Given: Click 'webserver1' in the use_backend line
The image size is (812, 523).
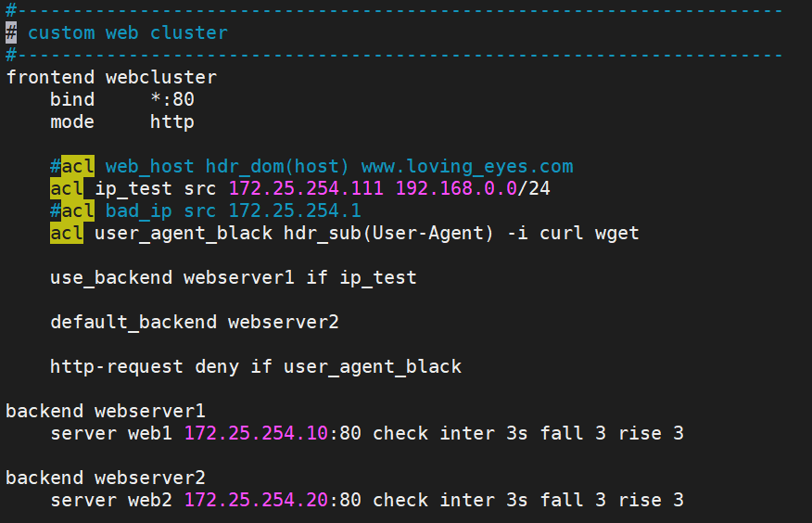Looking at the screenshot, I should [x=239, y=278].
